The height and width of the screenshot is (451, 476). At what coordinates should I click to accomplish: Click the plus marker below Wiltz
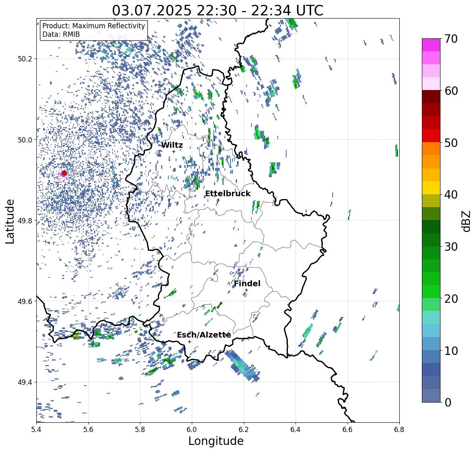(174, 151)
